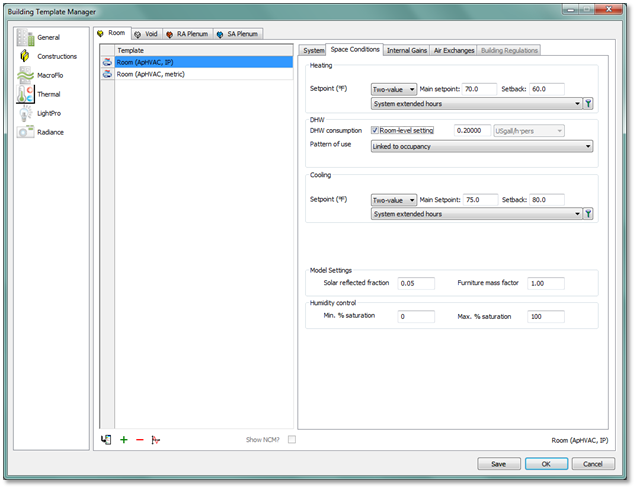Switch to the Internal Gains tab
636x489 pixels.
[x=406, y=50]
